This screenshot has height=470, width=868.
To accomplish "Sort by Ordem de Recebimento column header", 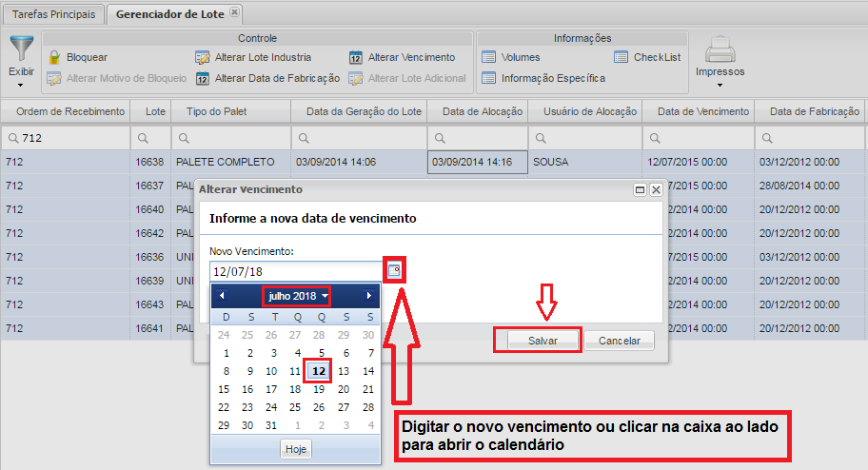I will [x=65, y=111].
